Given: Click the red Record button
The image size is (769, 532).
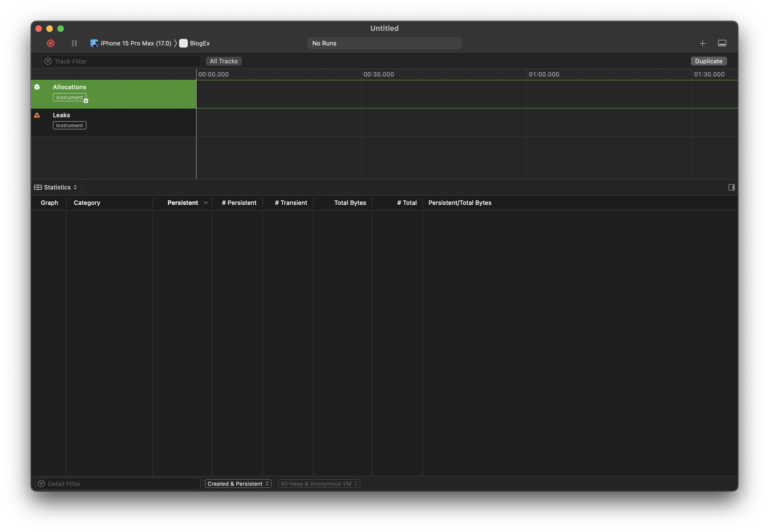Looking at the screenshot, I should pos(51,43).
